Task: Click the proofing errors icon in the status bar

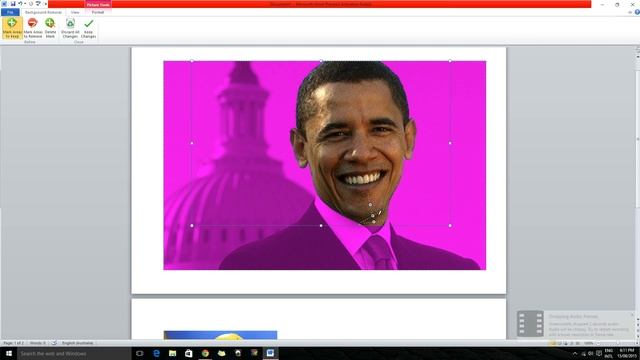Action: pyautogui.click(x=54, y=343)
